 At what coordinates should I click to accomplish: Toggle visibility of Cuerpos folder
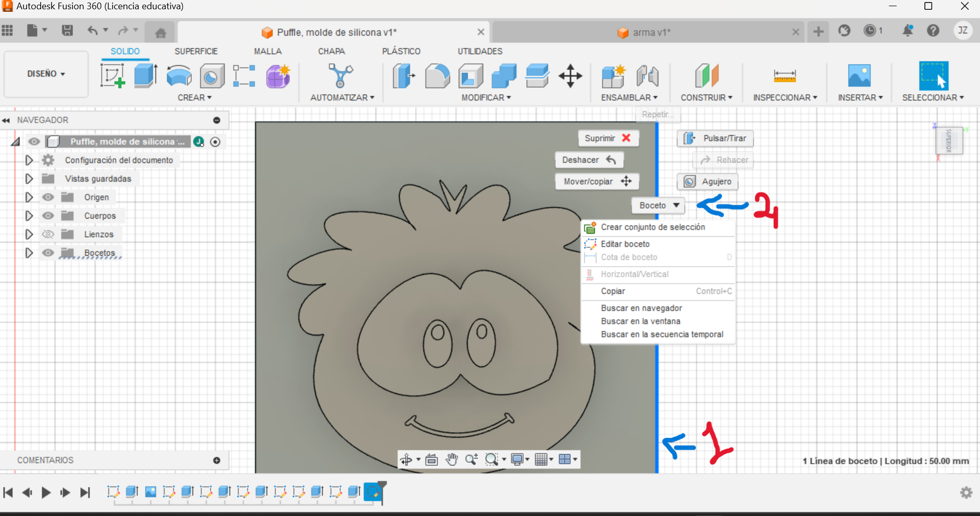click(x=48, y=216)
